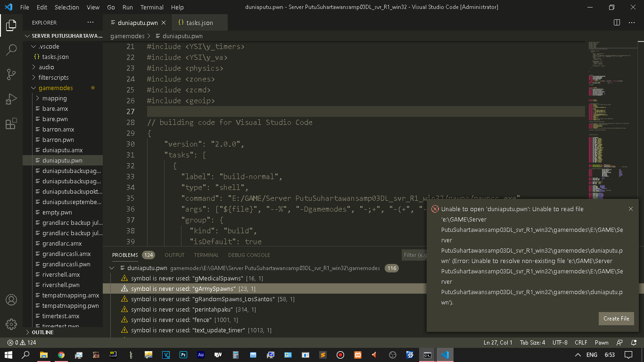Click the Accounts icon above settings
Screen dimensions: 644x362
(11, 299)
